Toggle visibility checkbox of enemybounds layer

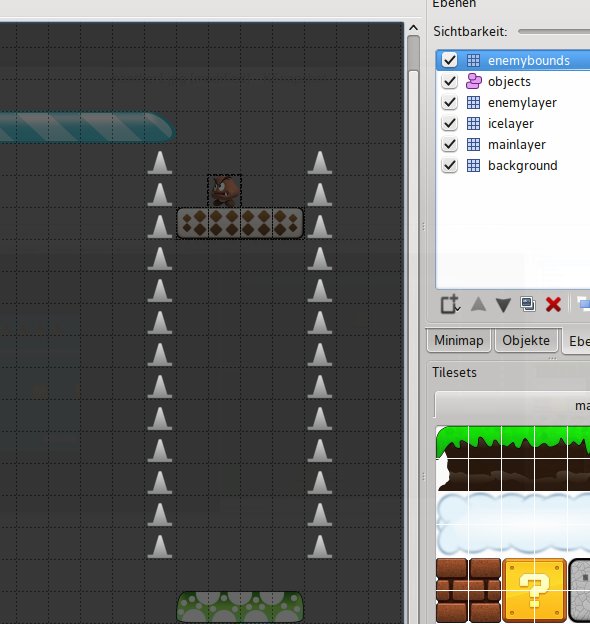click(450, 60)
